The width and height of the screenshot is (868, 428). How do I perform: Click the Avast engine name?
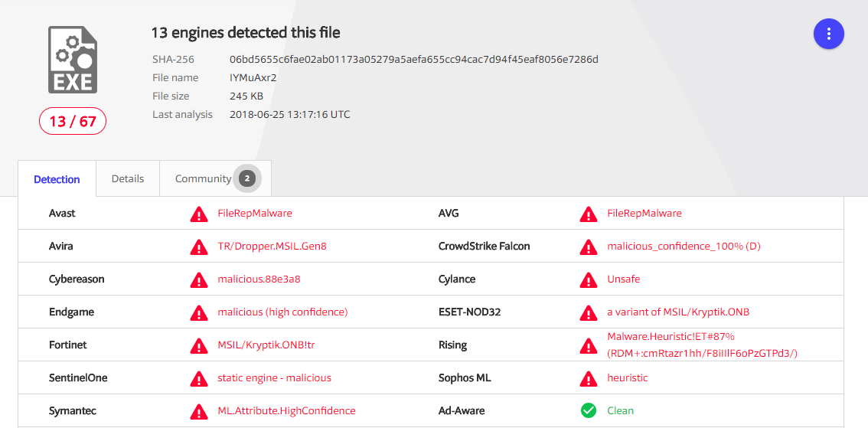tap(62, 213)
